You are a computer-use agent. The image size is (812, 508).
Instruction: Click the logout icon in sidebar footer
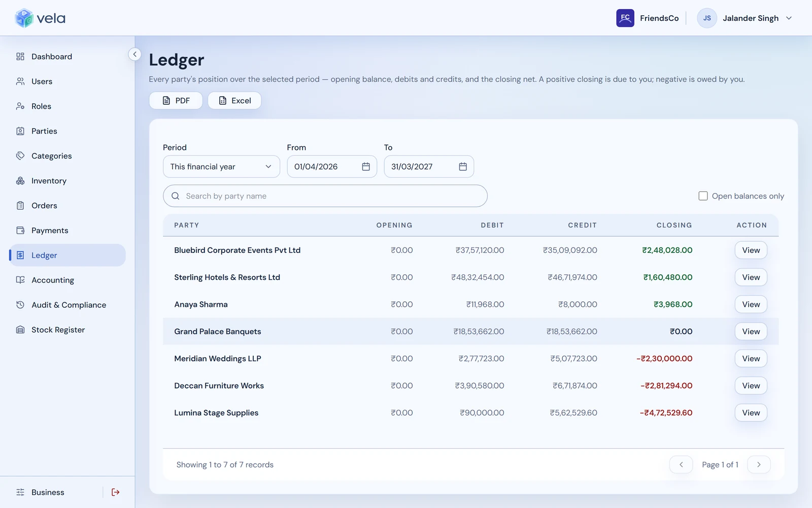click(116, 492)
